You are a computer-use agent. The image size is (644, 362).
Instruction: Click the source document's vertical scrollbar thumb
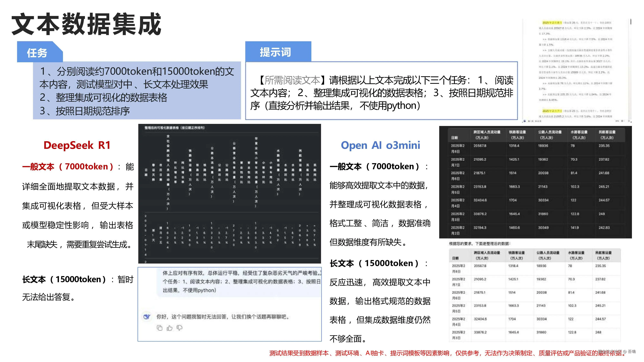coord(631,22)
